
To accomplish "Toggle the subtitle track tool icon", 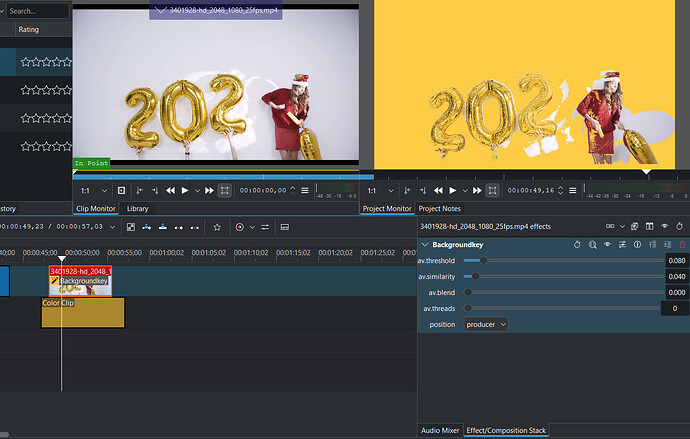I will [285, 227].
